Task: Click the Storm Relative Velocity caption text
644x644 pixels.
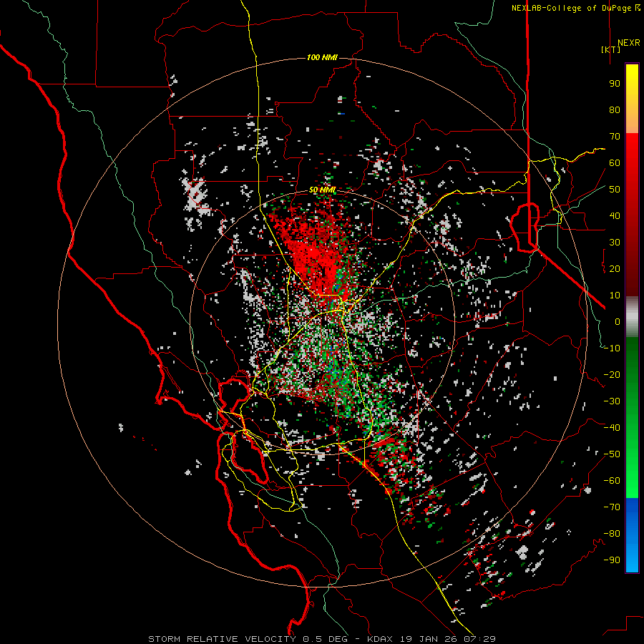Action: [321, 639]
